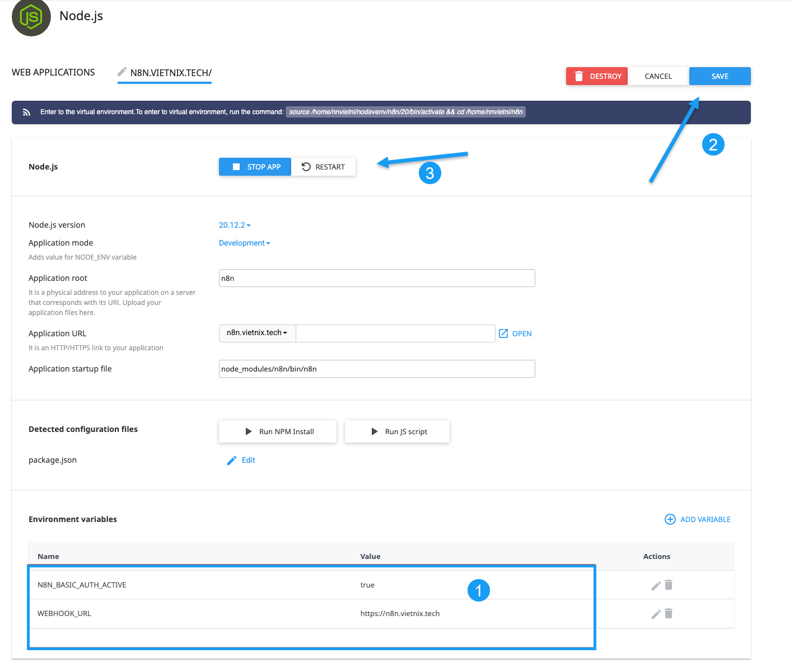Click the Application startup file field
This screenshot has width=794, height=672.
click(377, 369)
